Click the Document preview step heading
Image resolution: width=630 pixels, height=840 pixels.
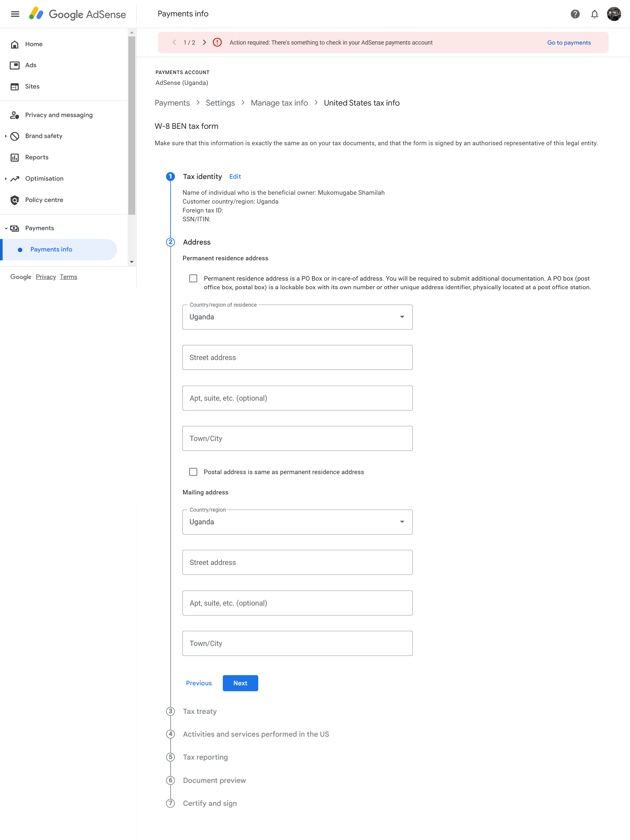214,780
